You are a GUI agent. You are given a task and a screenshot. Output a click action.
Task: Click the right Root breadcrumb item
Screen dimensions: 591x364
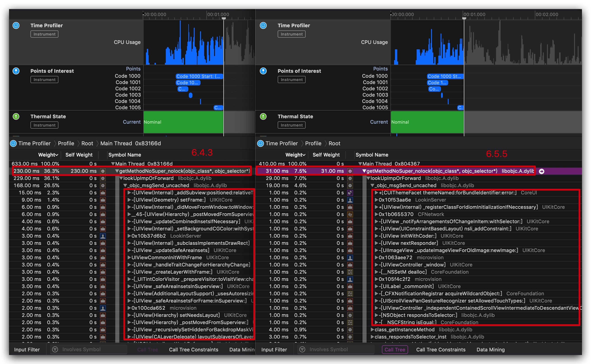point(334,143)
